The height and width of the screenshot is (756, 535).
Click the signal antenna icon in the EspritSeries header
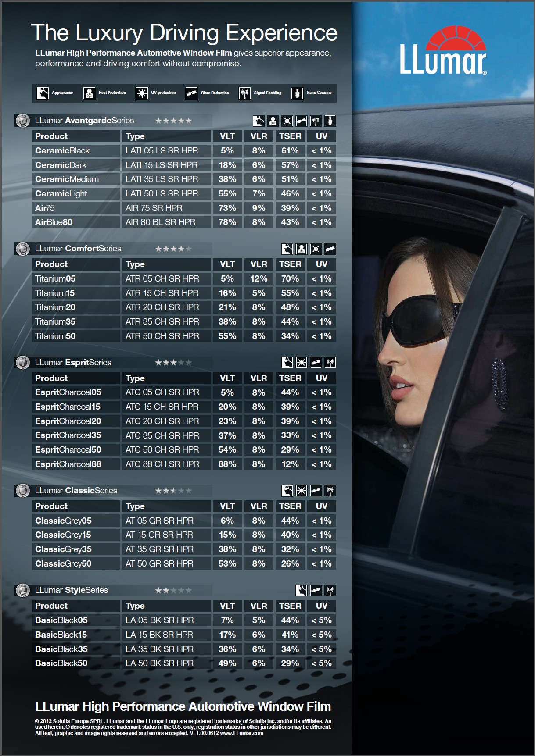(330, 362)
